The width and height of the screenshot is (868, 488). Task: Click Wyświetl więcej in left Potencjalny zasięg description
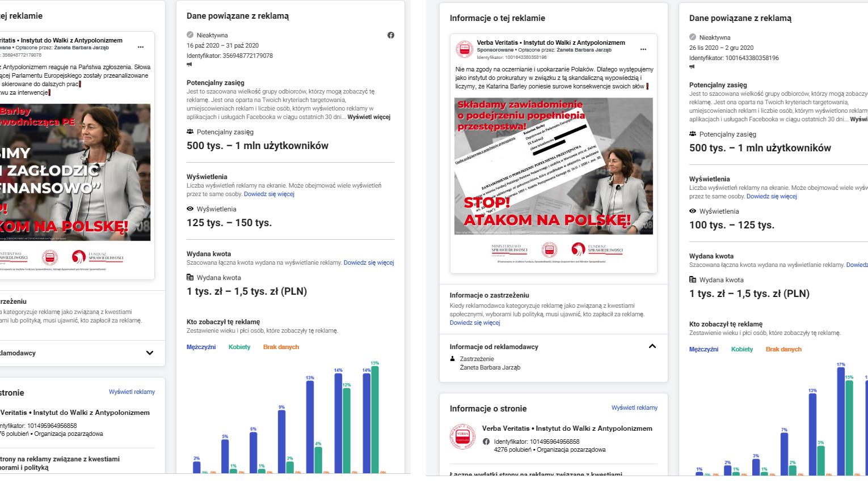tap(369, 117)
